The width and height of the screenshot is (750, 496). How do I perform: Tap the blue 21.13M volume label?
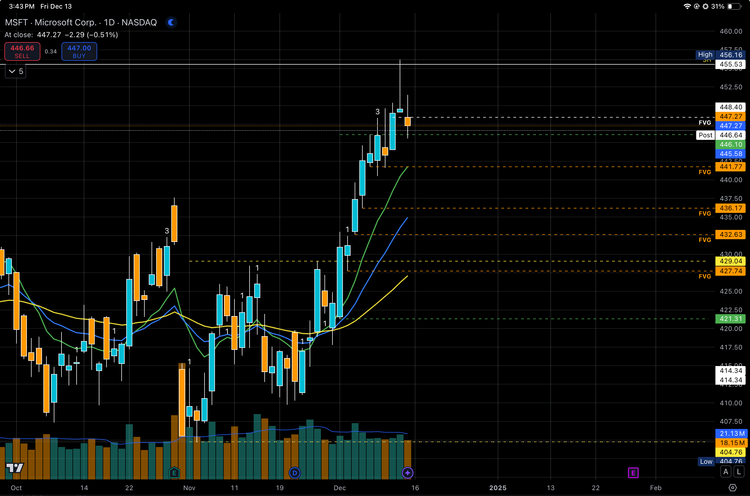point(730,433)
